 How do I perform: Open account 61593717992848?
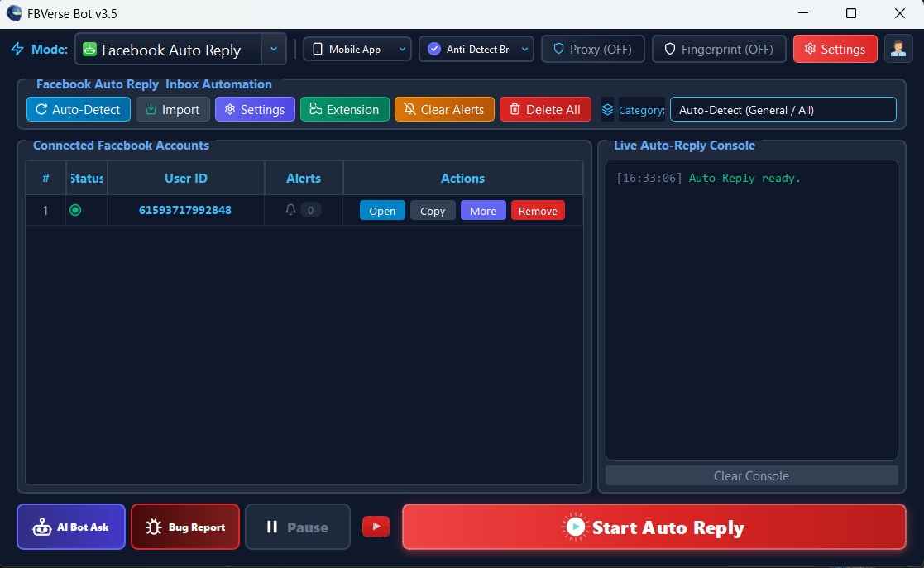tap(382, 210)
